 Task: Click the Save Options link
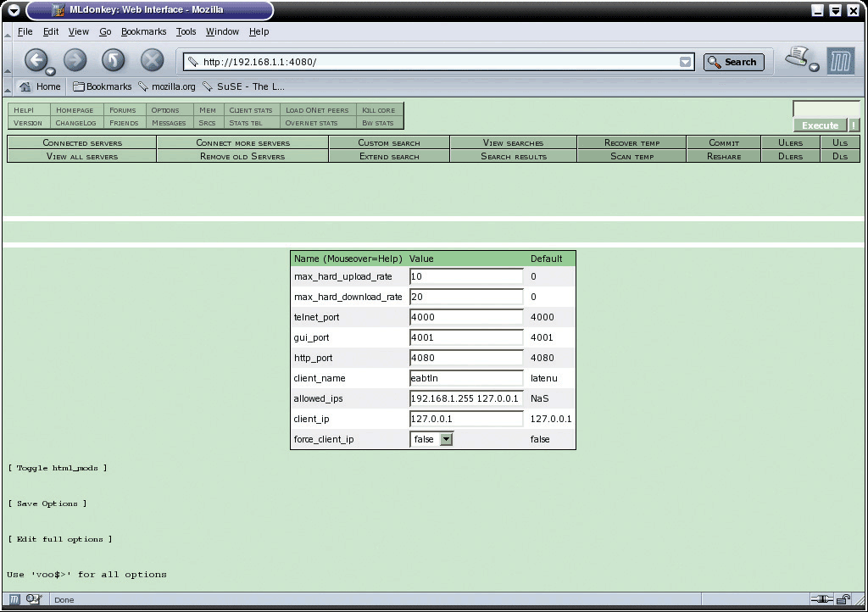coord(47,504)
